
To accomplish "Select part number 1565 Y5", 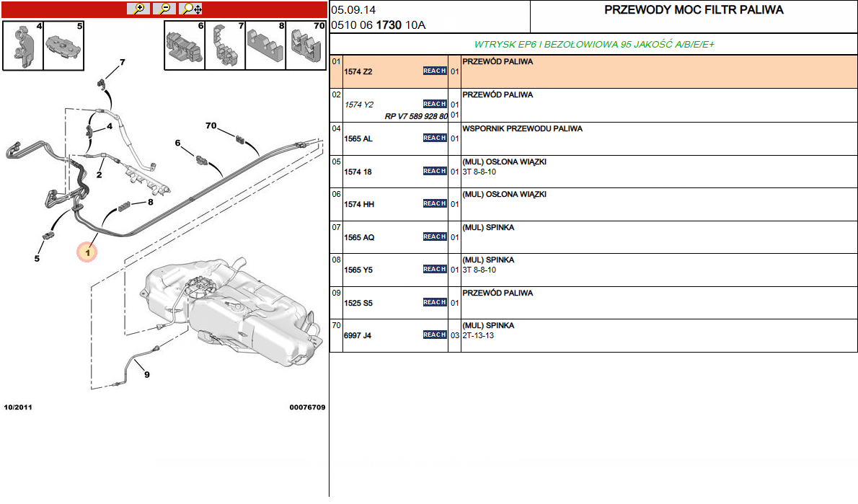I will click(358, 270).
